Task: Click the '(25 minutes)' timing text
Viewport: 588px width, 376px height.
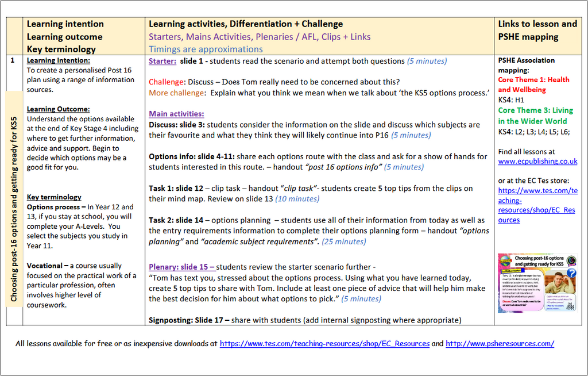Action: click(x=344, y=241)
